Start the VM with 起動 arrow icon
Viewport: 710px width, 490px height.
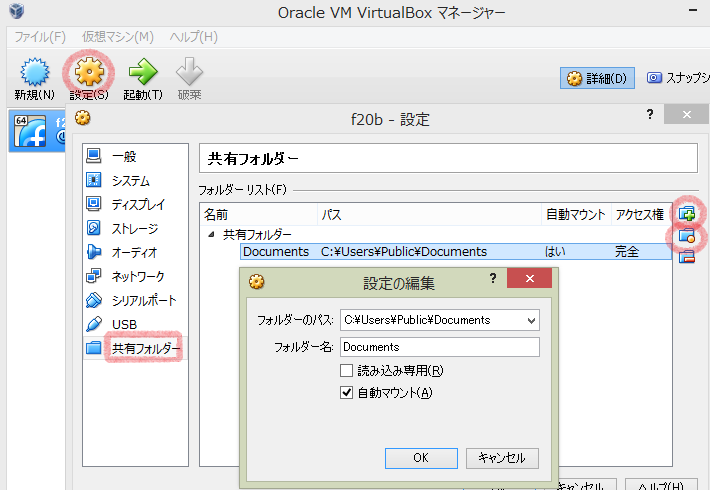point(143,72)
